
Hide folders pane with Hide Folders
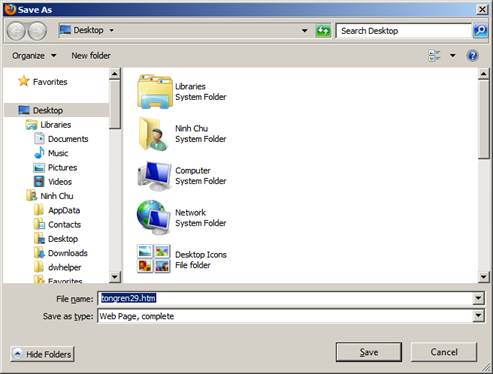pyautogui.click(x=42, y=354)
